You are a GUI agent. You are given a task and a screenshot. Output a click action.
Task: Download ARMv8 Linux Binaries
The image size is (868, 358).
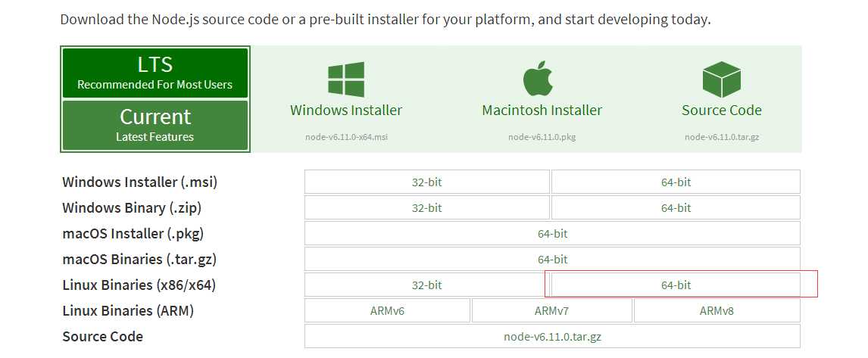click(717, 311)
